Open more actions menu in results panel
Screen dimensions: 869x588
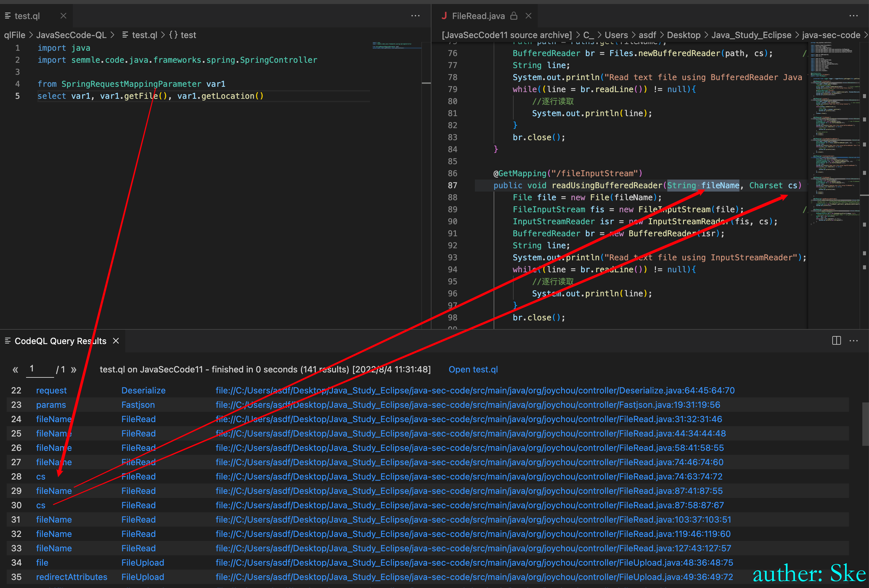pyautogui.click(x=854, y=341)
